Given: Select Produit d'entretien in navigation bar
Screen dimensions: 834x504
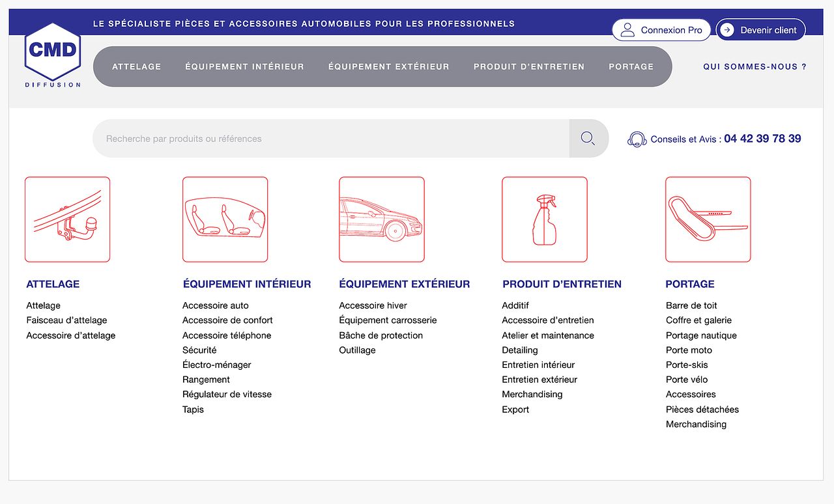Looking at the screenshot, I should [x=528, y=66].
